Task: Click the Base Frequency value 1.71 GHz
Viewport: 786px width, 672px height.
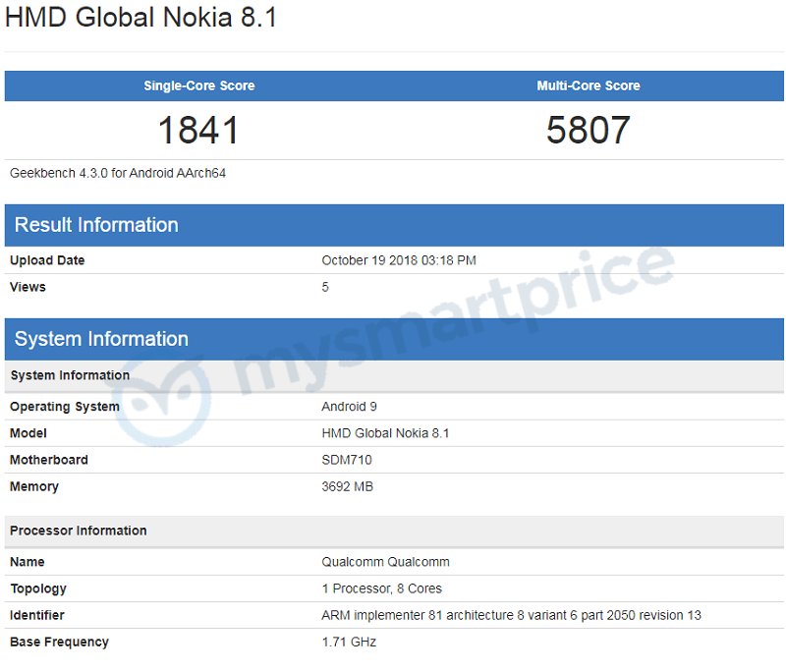Action: pyautogui.click(x=349, y=642)
